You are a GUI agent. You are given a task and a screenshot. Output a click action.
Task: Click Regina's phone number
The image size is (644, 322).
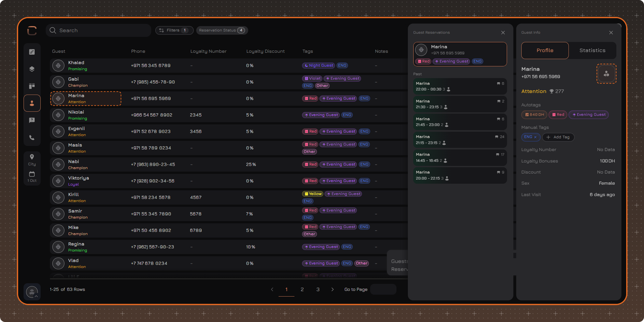[x=152, y=247]
